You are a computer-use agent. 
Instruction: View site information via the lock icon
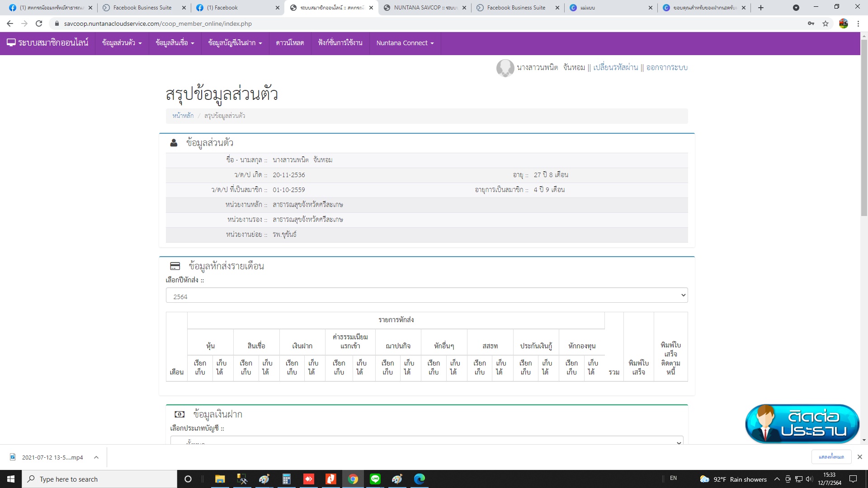pyautogui.click(x=57, y=23)
